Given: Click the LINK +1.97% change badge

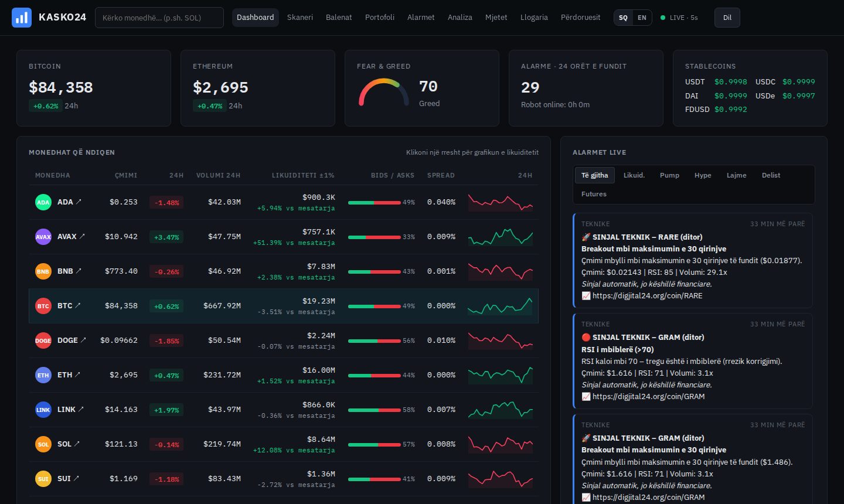Looking at the screenshot, I should (x=166, y=410).
